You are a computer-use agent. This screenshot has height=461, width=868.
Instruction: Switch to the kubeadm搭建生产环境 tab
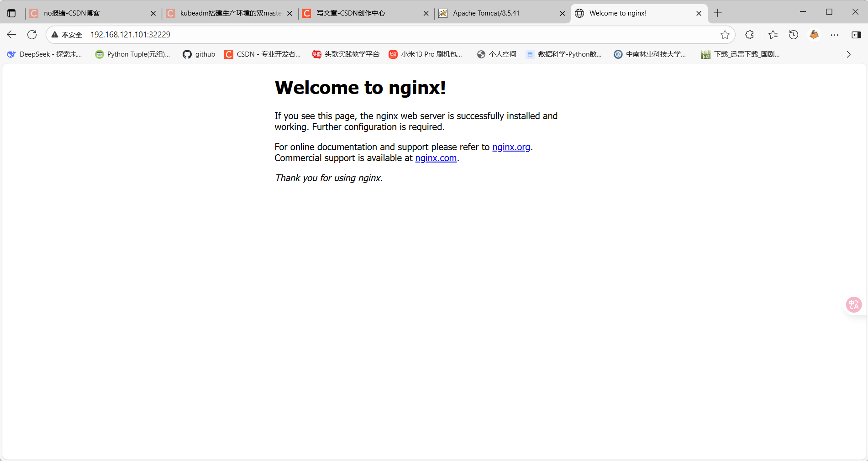(x=229, y=13)
